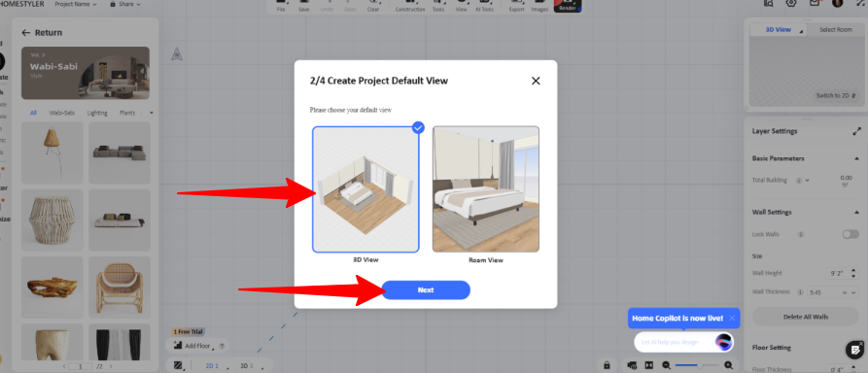
Task: Pick the gray sectional sofa model
Action: tap(120, 153)
